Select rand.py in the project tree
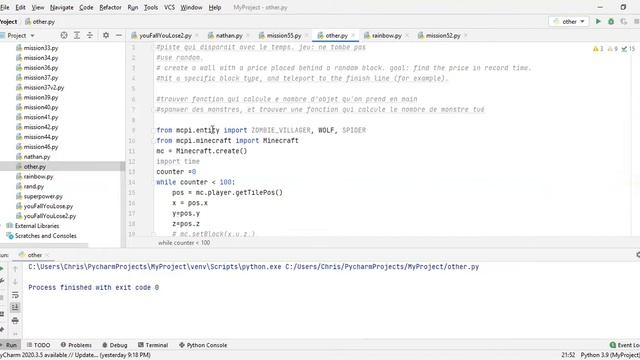This screenshot has width=640, height=360. click(x=33, y=187)
